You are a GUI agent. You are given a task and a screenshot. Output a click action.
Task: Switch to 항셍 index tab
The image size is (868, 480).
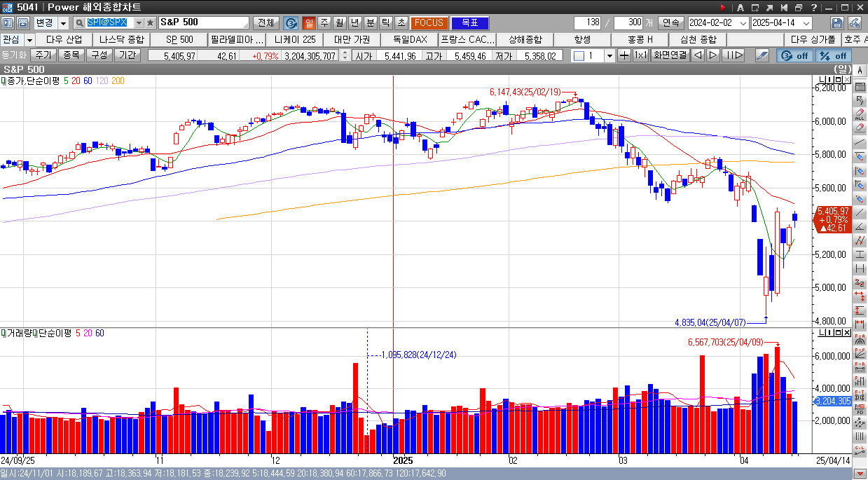(582, 39)
